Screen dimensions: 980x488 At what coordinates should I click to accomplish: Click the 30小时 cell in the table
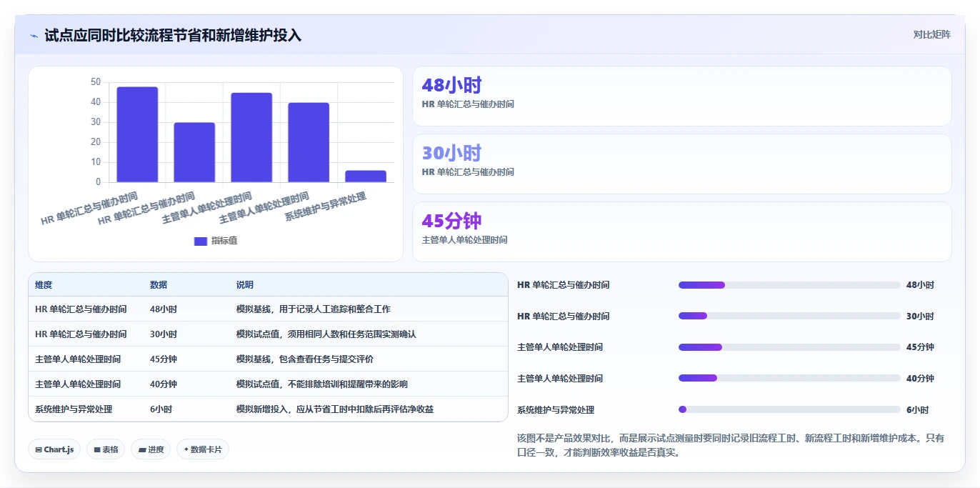[164, 334]
